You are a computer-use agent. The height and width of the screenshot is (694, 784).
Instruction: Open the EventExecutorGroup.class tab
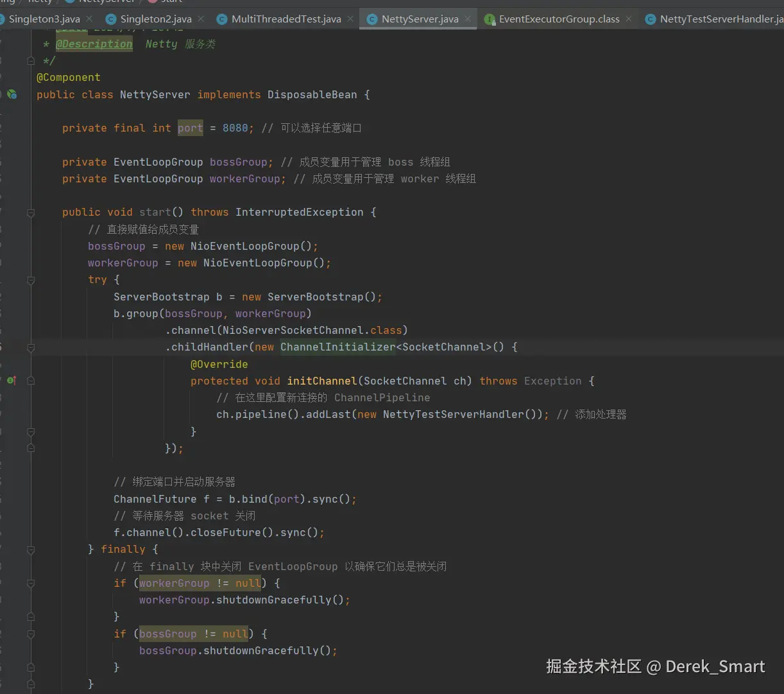coord(559,19)
